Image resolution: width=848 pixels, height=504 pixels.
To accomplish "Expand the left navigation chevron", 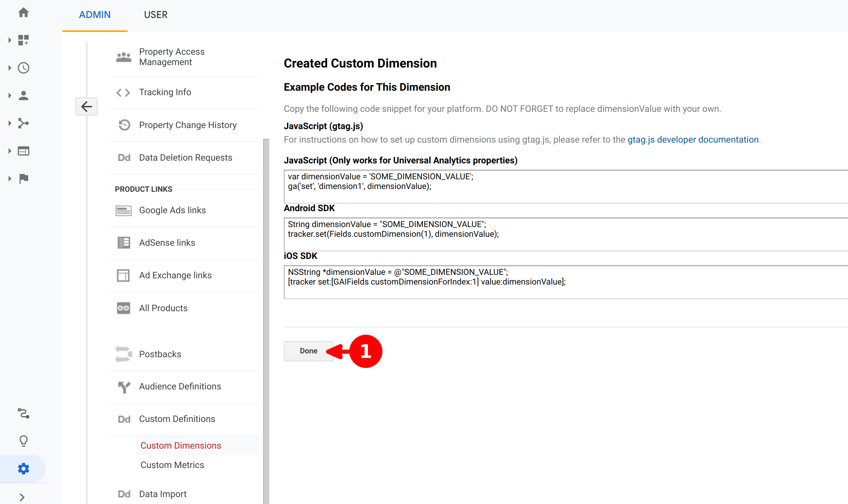I will tap(22, 497).
